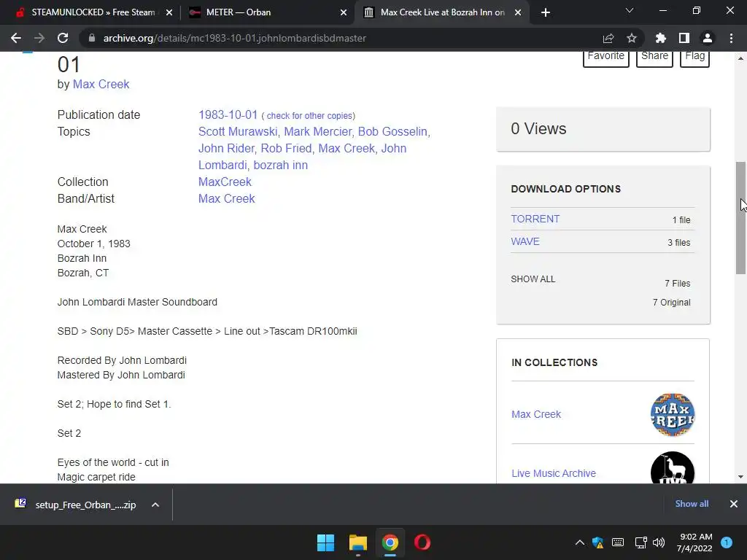This screenshot has height=560, width=747.
Task: Open the MaxCreek collection link
Action: point(225,182)
